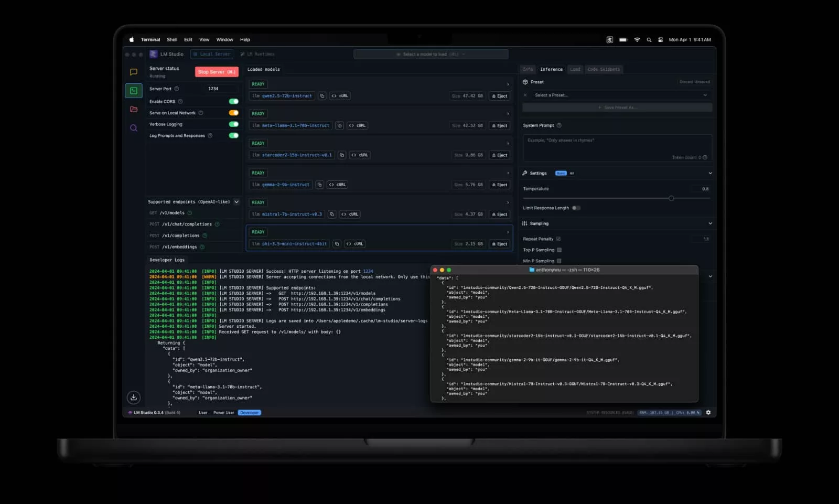The height and width of the screenshot is (504, 839).
Task: Click the macOS Wi-Fi menu bar icon
Action: (x=637, y=40)
